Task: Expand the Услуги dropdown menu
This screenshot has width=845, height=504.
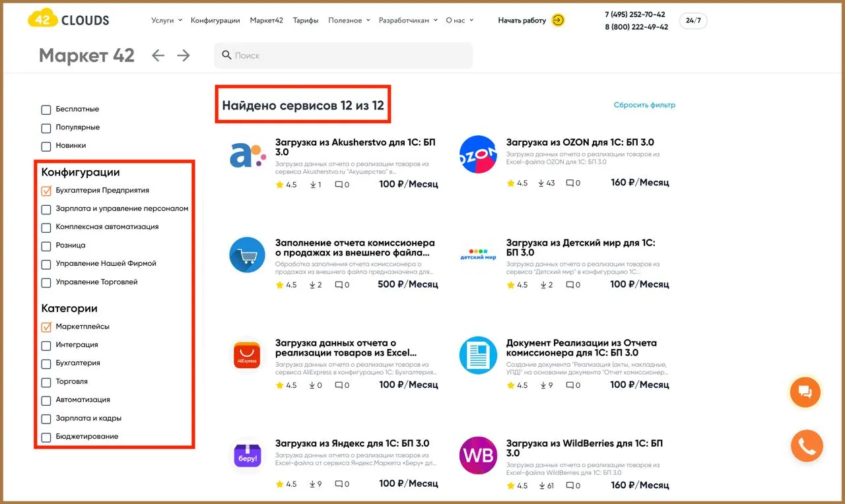Action: pyautogui.click(x=166, y=20)
